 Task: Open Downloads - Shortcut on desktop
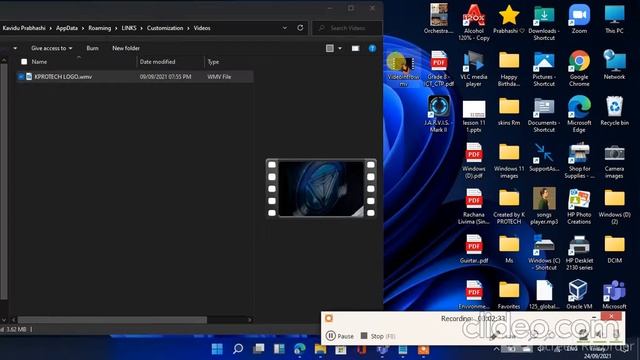click(544, 22)
